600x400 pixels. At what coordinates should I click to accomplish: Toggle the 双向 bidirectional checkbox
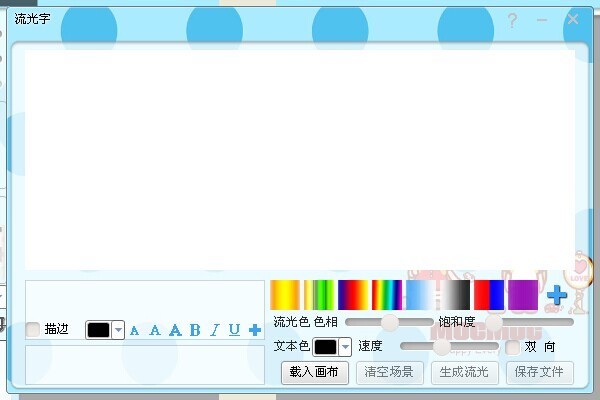pyautogui.click(x=513, y=347)
